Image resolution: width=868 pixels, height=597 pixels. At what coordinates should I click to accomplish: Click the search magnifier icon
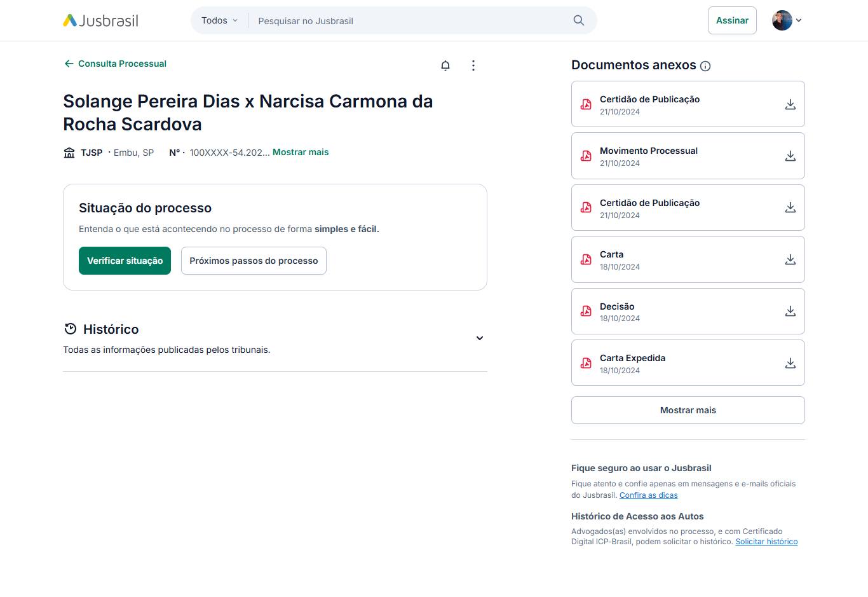[x=578, y=20]
